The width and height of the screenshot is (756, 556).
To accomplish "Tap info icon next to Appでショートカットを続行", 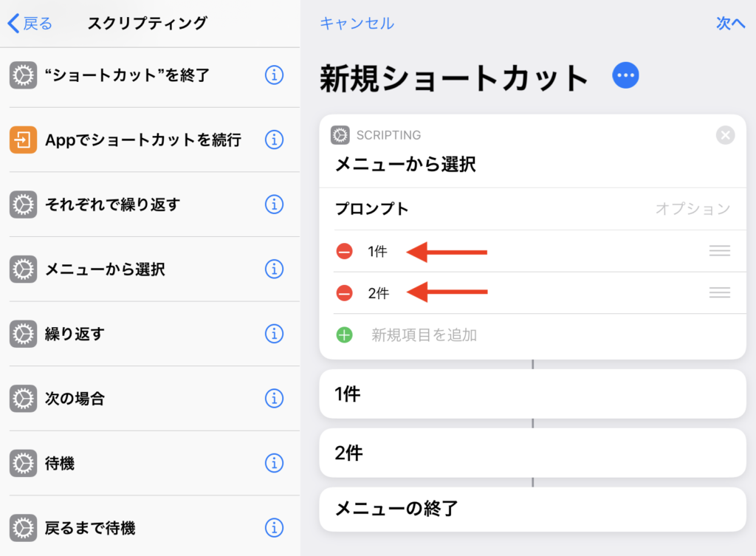I will [274, 140].
